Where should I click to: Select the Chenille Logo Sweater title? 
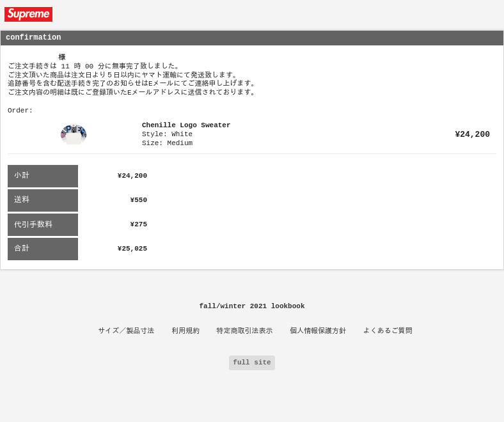click(186, 125)
